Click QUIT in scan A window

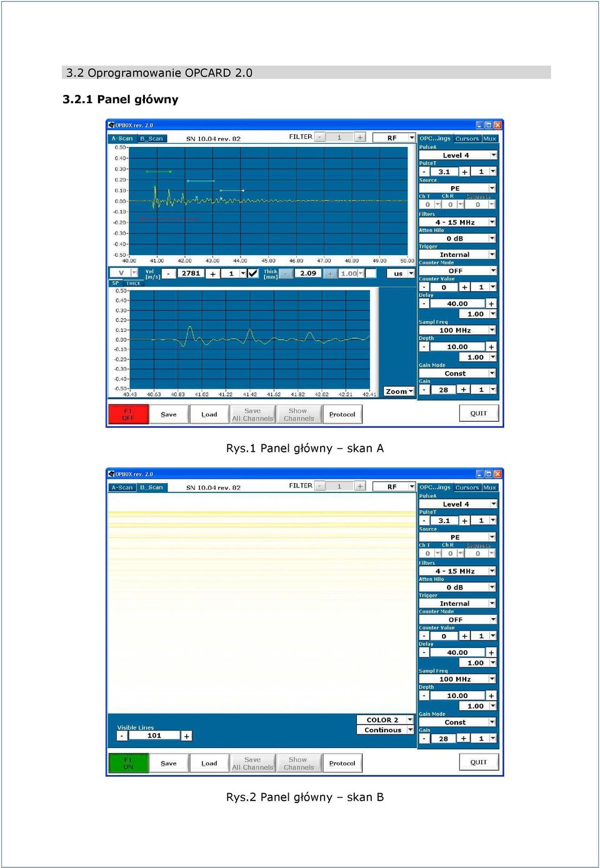point(479,413)
